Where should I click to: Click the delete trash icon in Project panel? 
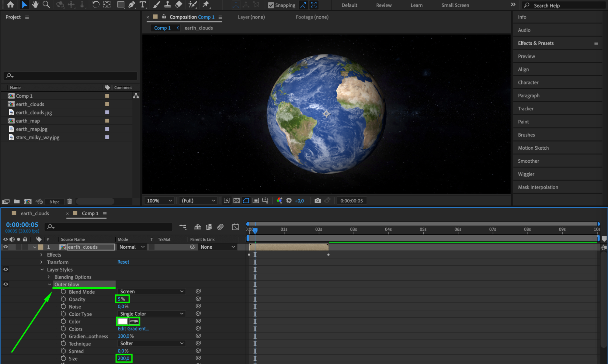point(70,202)
